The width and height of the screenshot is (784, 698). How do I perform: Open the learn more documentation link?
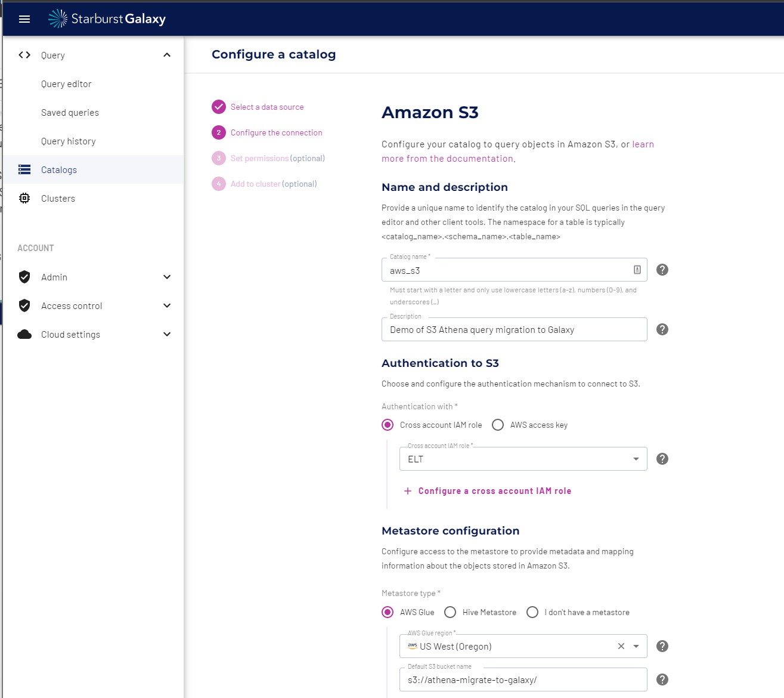[517, 152]
